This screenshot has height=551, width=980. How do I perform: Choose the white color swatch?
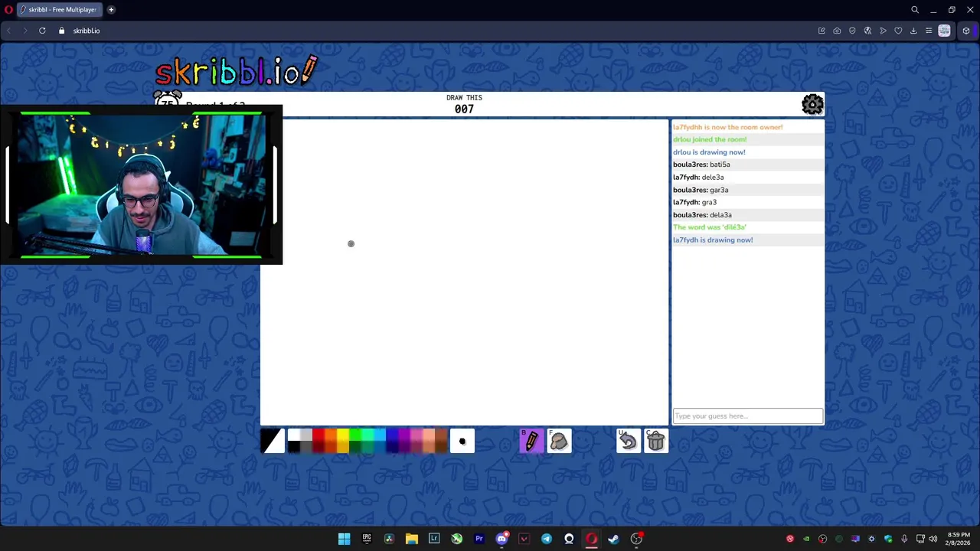(x=294, y=435)
